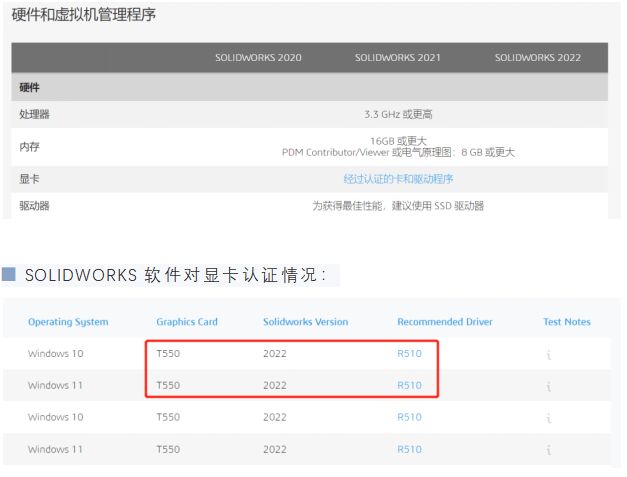
Task: Click the info icon in third table row
Action: (549, 418)
